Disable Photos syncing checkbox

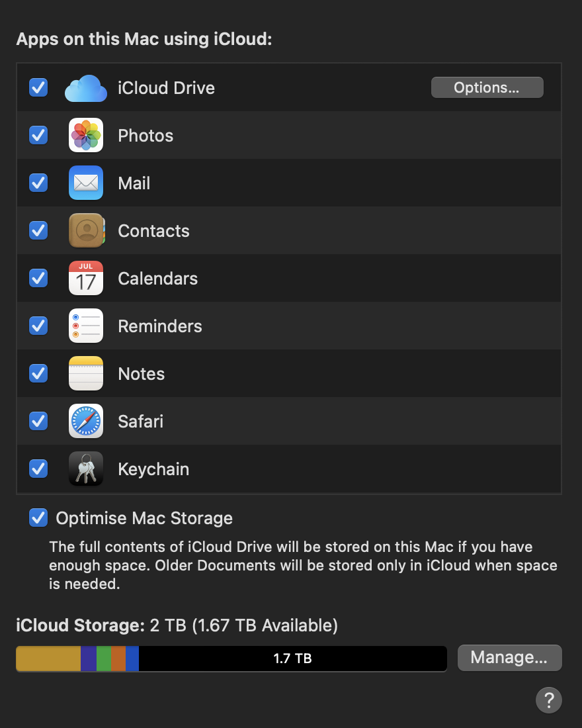point(38,135)
